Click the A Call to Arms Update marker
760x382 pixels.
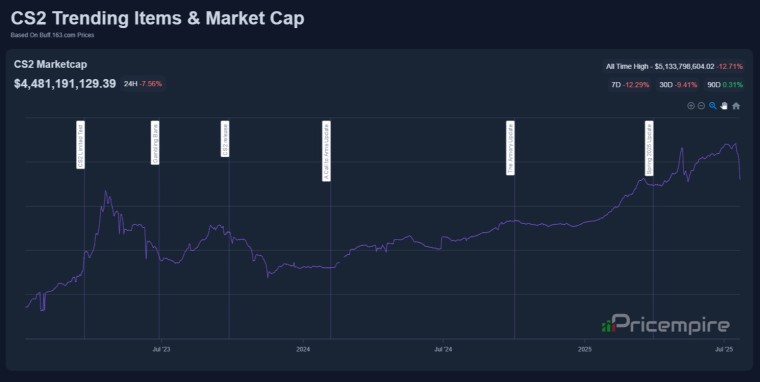coord(327,151)
